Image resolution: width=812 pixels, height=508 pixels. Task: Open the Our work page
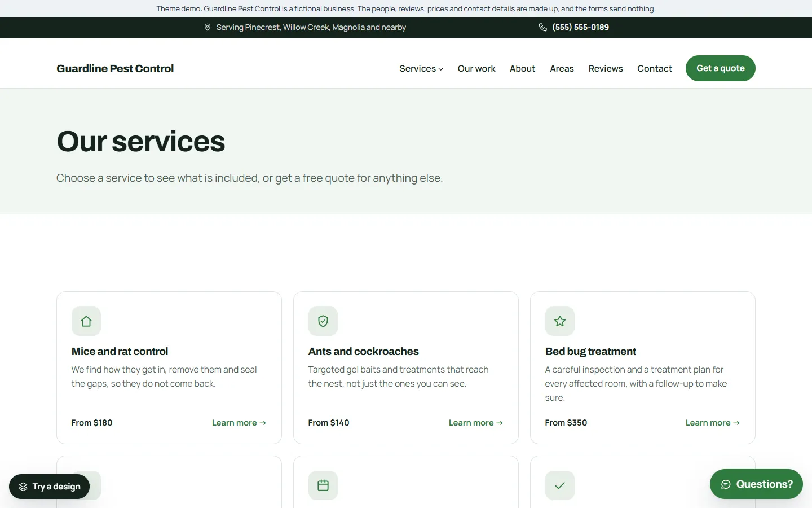click(476, 68)
